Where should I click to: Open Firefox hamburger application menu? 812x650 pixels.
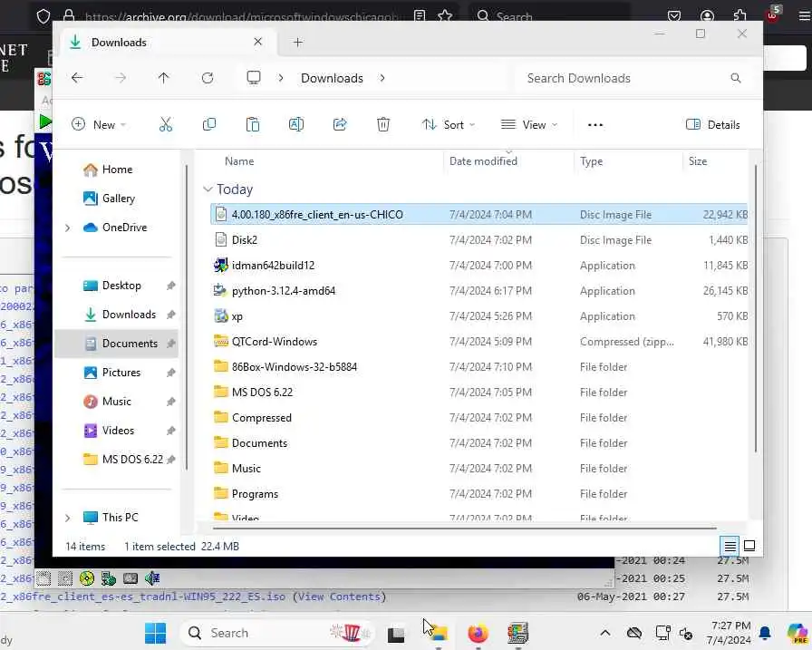point(804,16)
